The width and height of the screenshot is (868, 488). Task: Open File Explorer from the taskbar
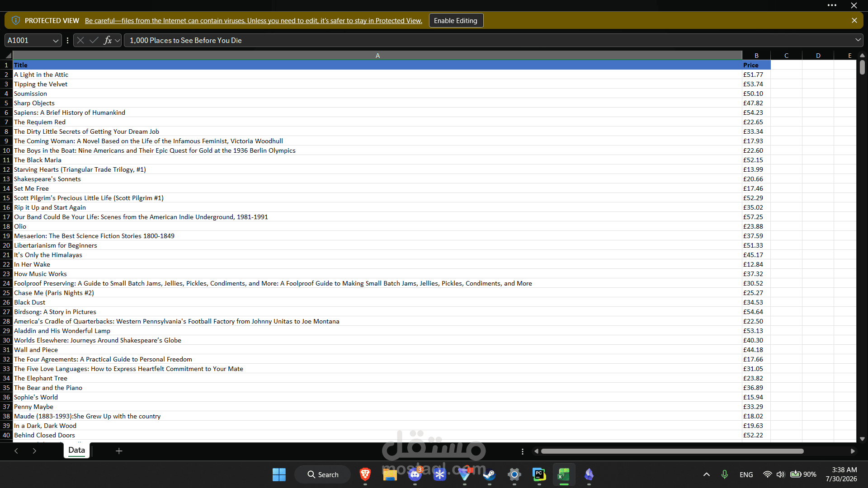390,474
